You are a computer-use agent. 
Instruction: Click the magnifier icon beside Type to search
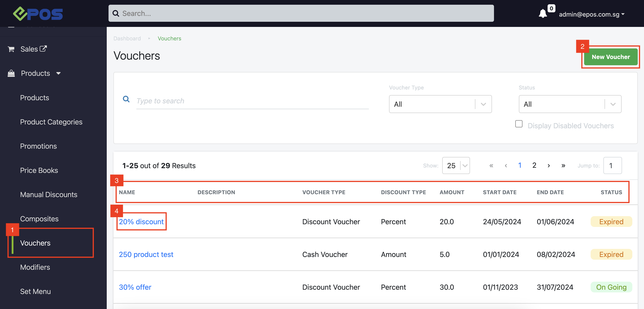point(126,99)
